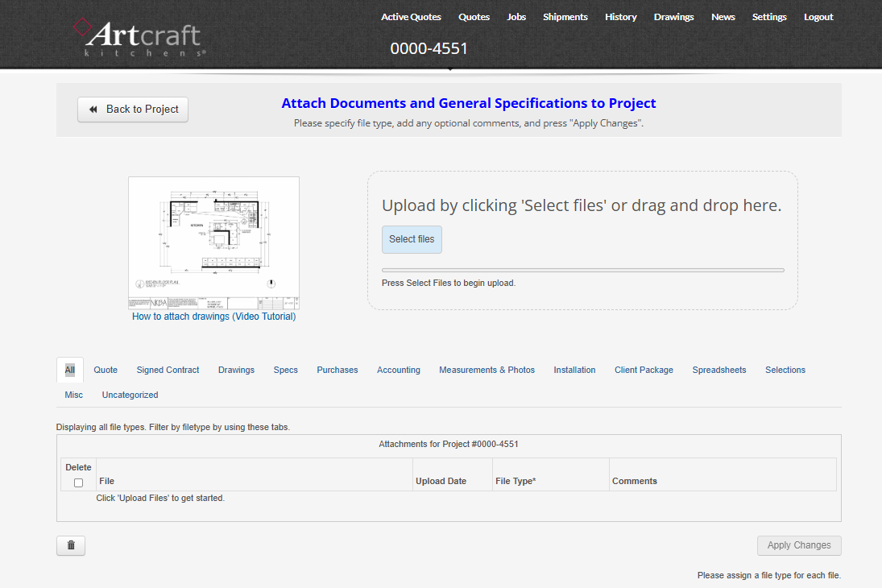Click 'Click Upload Files to get started.' row
The width and height of the screenshot is (882, 588).
pos(160,498)
